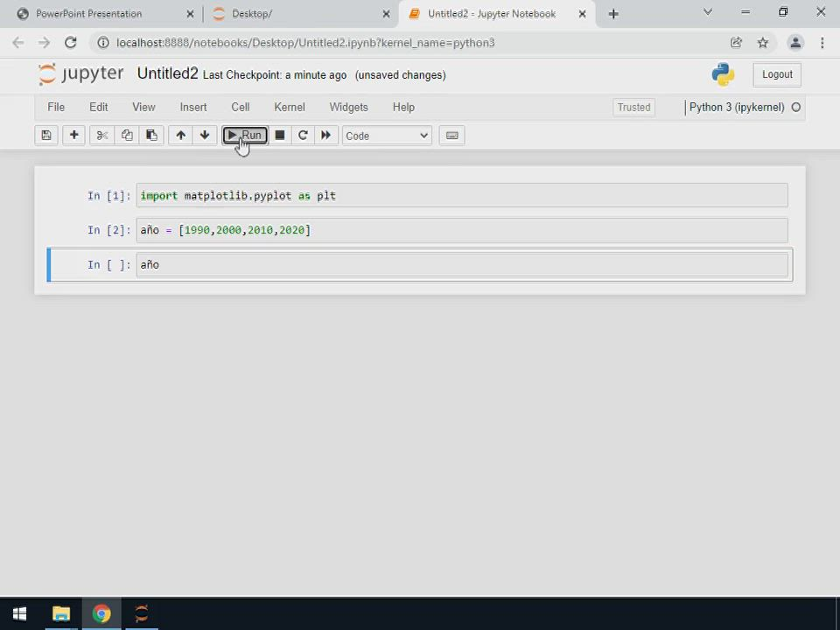Click inside the active cell containing año
The width and height of the screenshot is (840, 630).
[462, 264]
